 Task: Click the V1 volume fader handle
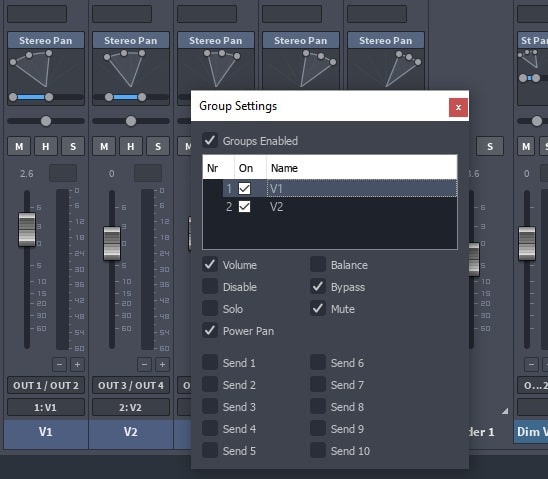click(27, 229)
